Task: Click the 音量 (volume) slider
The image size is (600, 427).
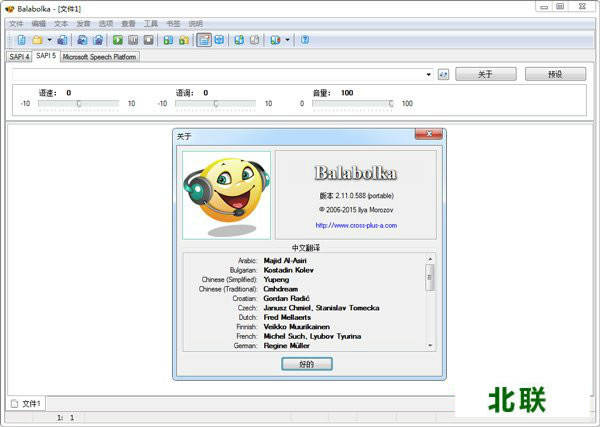Action: point(353,103)
